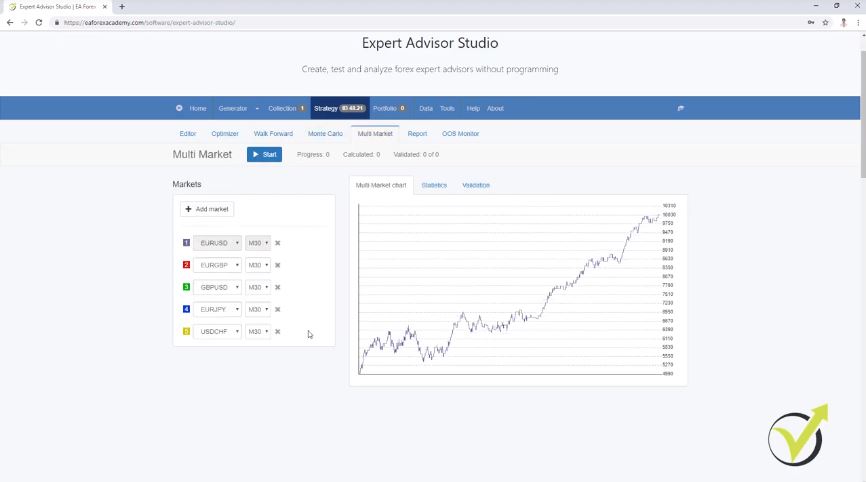The image size is (866, 482).
Task: Open the Tools menu item
Action: coord(447,109)
